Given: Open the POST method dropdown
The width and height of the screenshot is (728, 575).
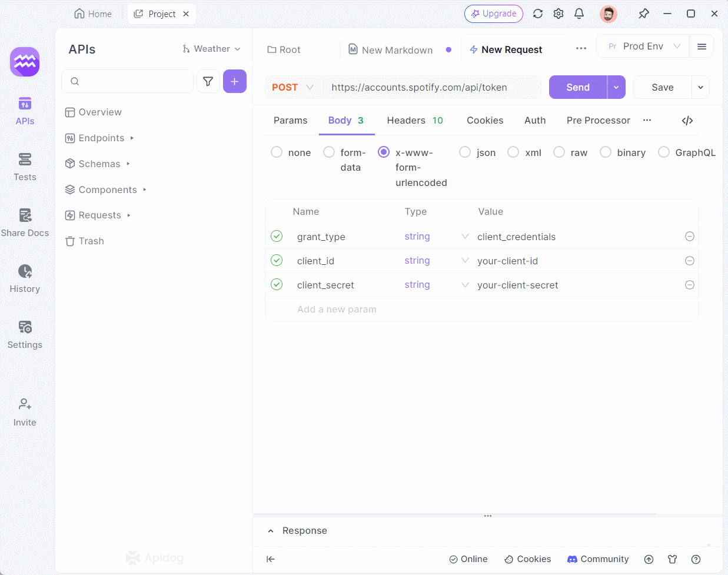Looking at the screenshot, I should (292, 87).
